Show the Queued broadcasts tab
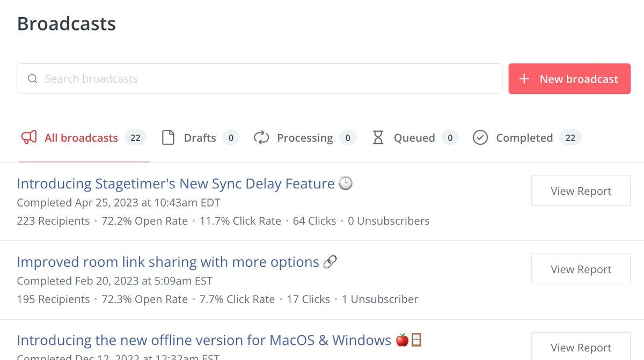 tap(415, 138)
